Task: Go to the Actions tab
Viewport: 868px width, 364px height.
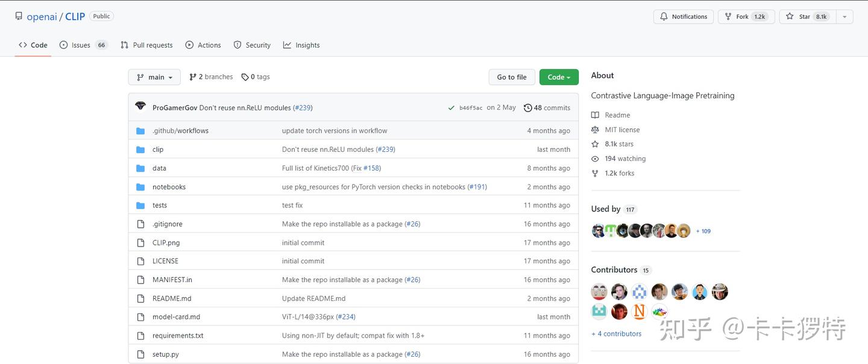Action: 203,45
